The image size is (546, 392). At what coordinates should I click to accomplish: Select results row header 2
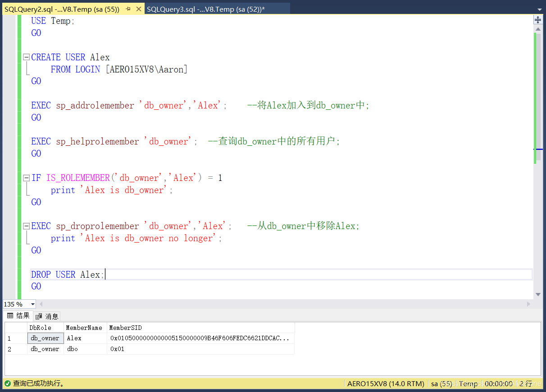[16, 349]
